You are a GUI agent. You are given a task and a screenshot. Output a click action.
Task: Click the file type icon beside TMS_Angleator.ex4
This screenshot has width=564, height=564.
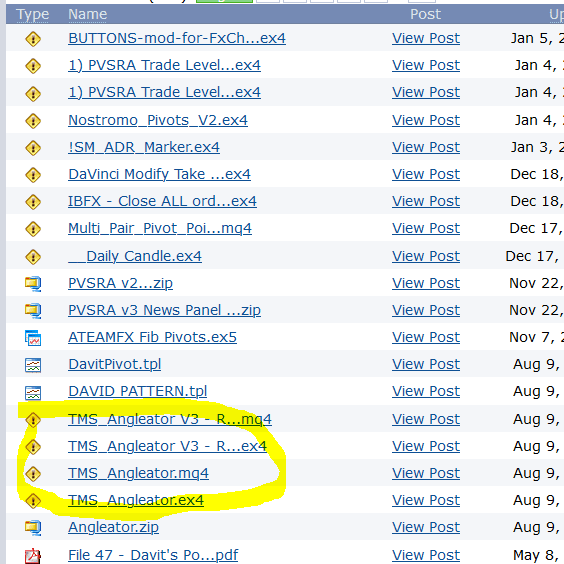[x=33, y=501]
